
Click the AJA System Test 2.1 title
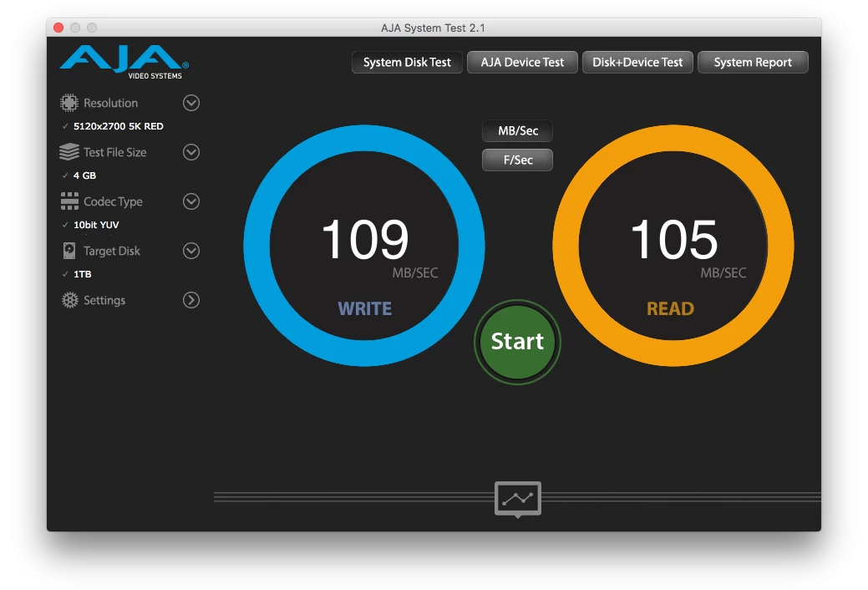point(433,28)
